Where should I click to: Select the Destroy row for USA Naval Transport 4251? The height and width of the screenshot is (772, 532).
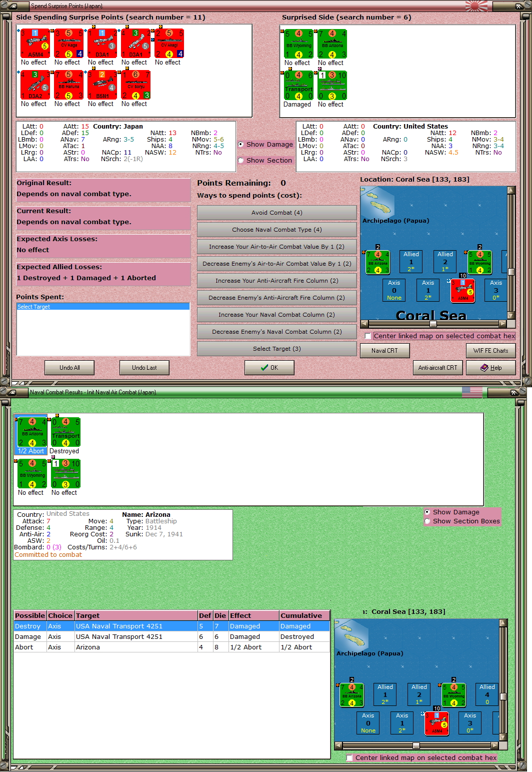[x=172, y=626]
